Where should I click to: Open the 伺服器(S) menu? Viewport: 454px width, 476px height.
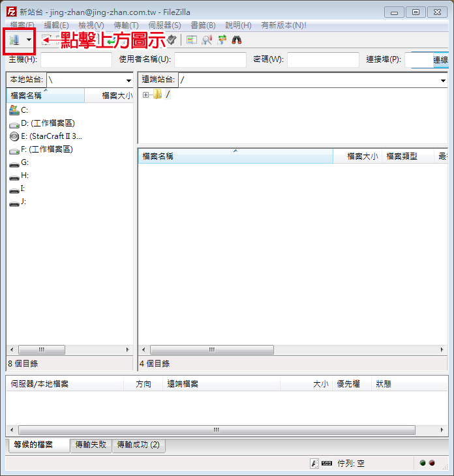164,25
